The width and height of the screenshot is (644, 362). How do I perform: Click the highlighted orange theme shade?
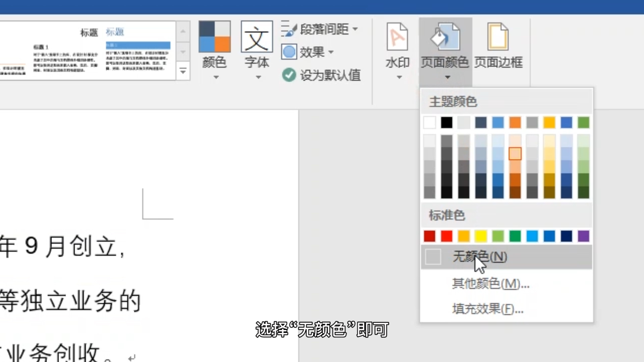click(x=515, y=154)
